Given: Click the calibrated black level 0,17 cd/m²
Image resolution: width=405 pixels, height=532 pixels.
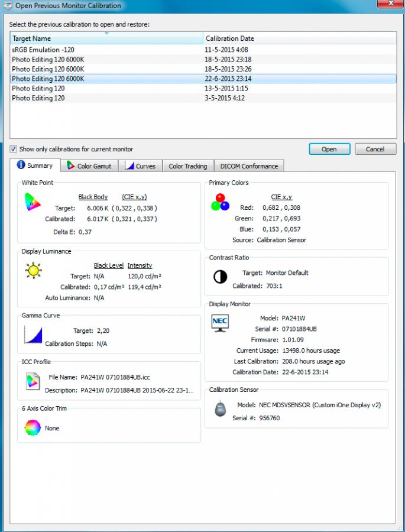Looking at the screenshot, I should pyautogui.click(x=109, y=287).
